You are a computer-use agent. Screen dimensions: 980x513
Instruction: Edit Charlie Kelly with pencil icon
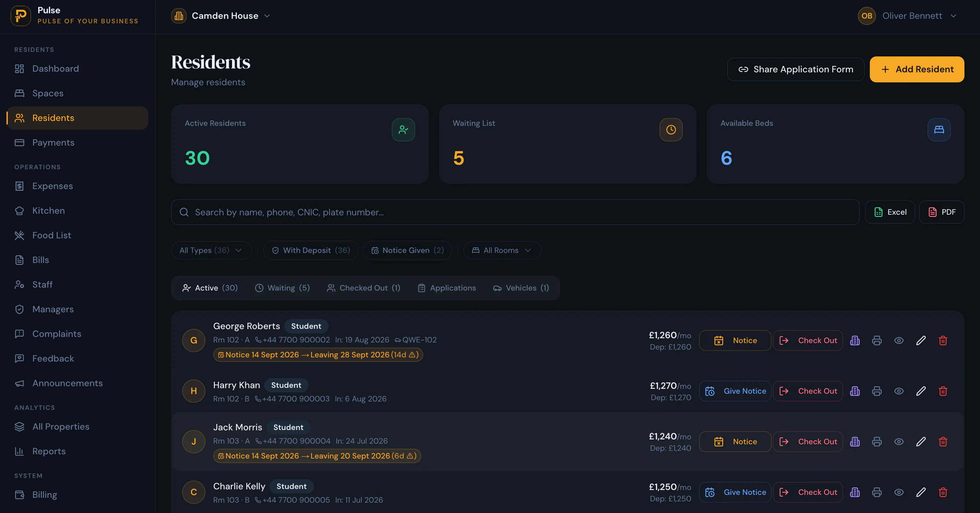click(921, 492)
